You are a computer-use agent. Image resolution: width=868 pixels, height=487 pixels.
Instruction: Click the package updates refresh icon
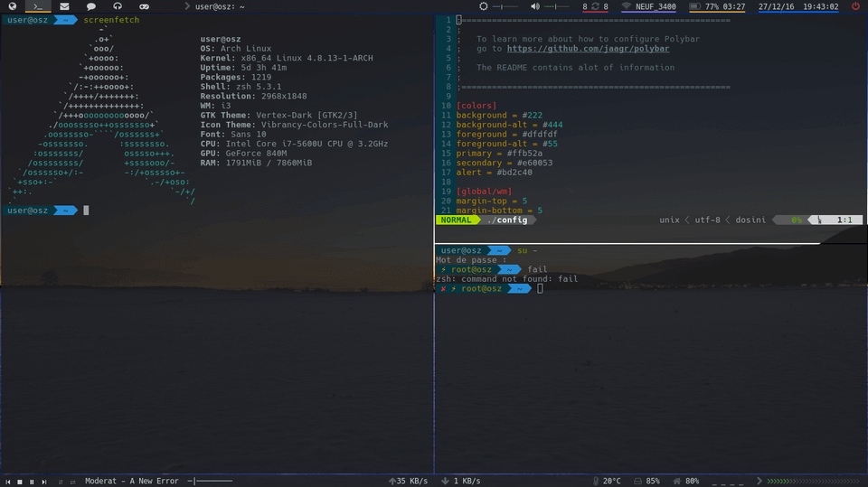click(595, 6)
